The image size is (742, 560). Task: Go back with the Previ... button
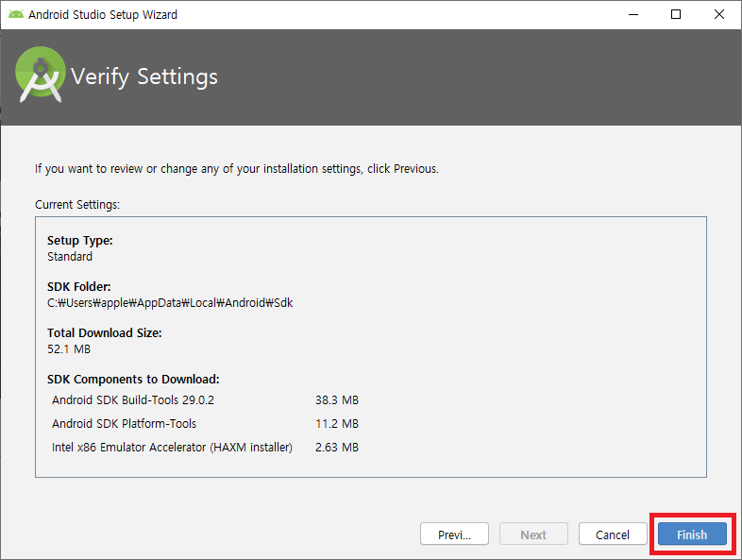454,535
